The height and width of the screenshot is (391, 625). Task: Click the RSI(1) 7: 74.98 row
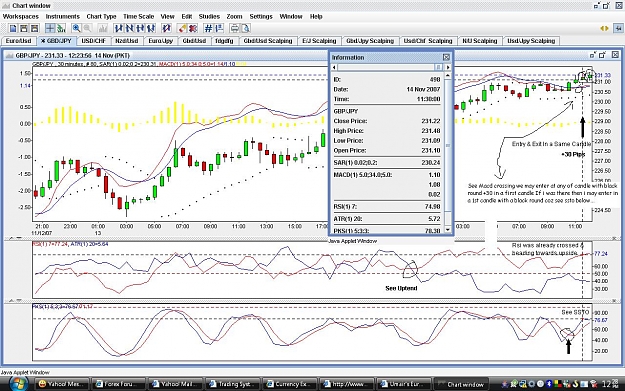tap(387, 206)
